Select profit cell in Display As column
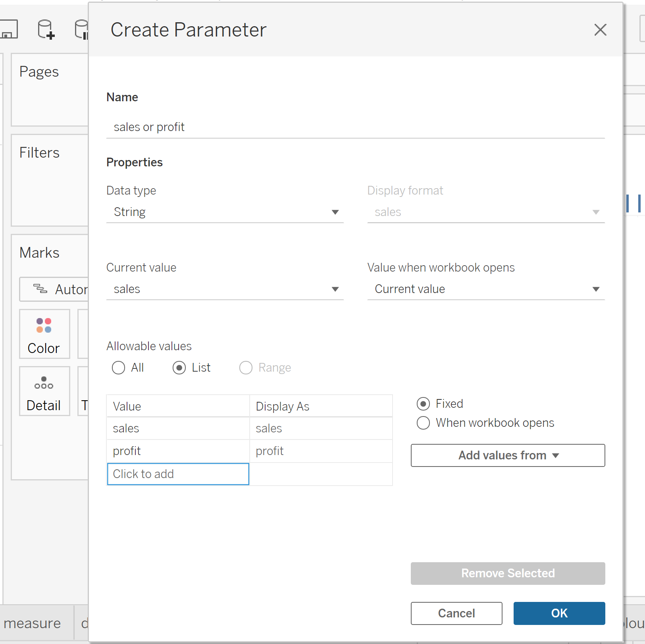645x644 pixels. pyautogui.click(x=321, y=451)
